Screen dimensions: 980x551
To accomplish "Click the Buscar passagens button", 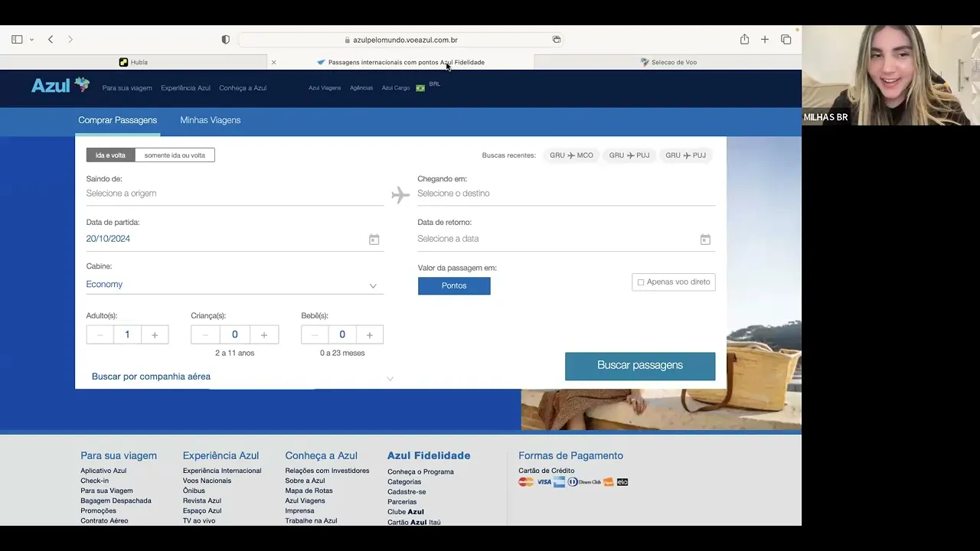I will coord(640,366).
